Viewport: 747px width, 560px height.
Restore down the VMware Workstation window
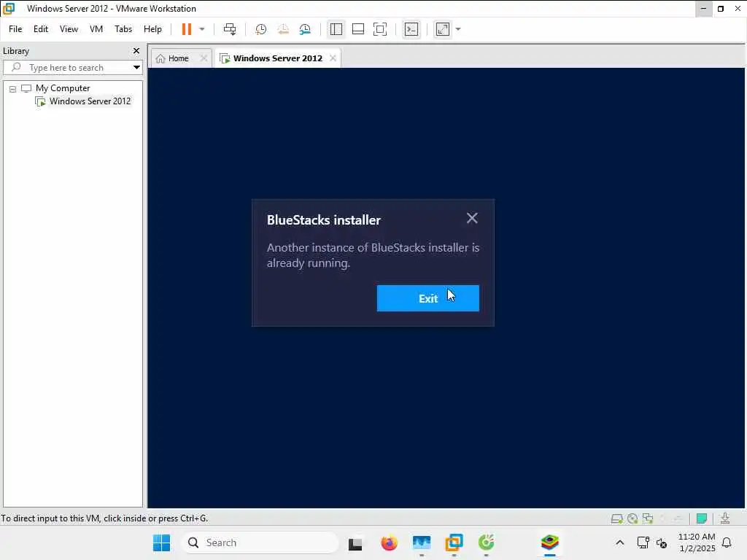click(721, 9)
